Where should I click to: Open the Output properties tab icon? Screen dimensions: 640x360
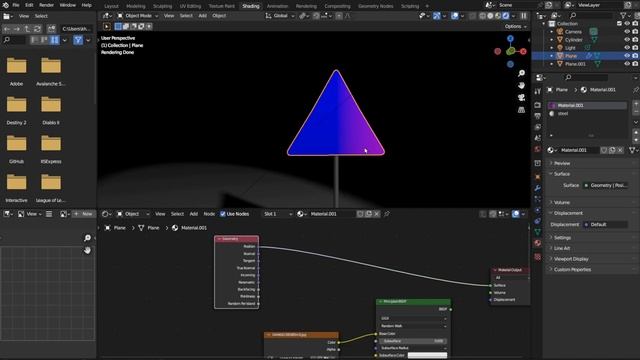point(538,116)
